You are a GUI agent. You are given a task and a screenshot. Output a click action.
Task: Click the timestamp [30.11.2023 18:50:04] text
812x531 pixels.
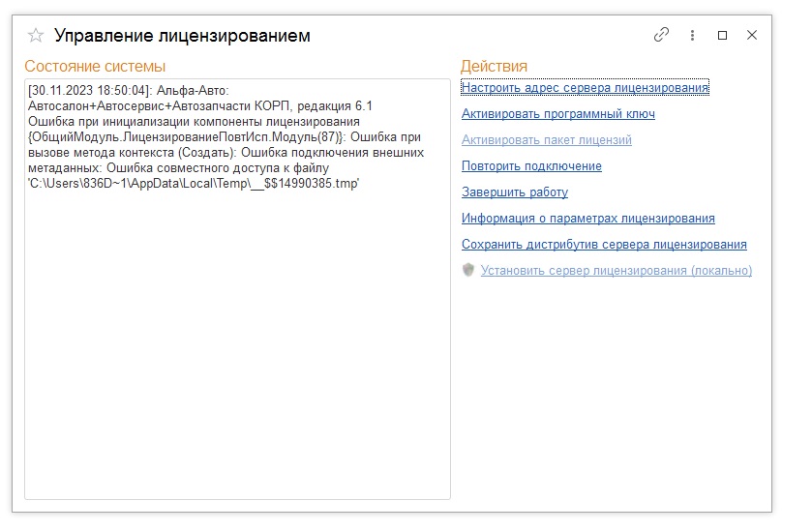click(x=89, y=91)
